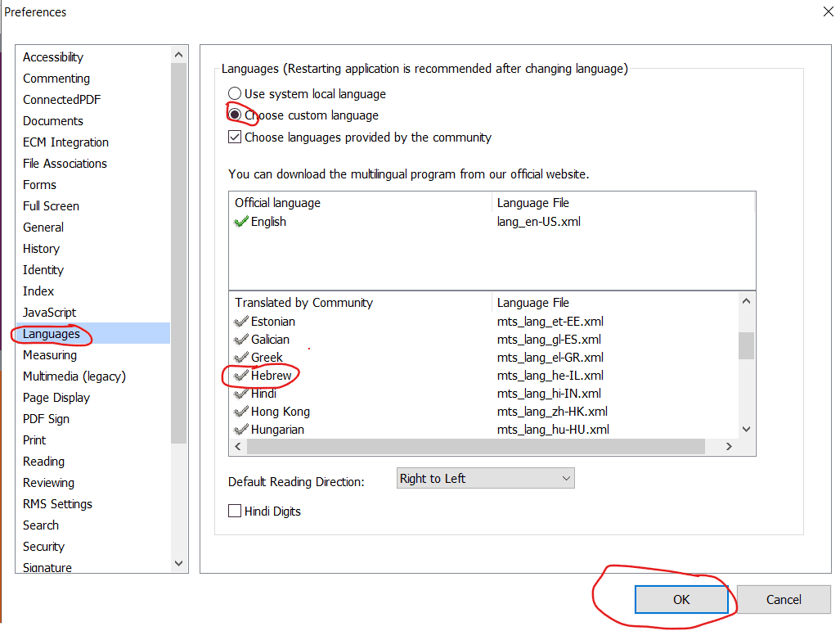Viewport: 840px width, 631px height.
Task: Select English in the Official language list
Action: 268,222
